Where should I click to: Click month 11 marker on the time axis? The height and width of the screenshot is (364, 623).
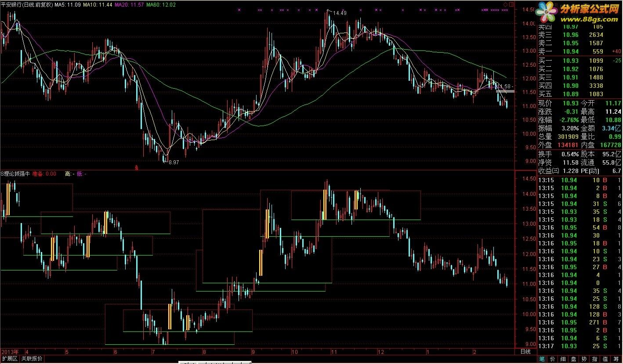click(x=334, y=352)
